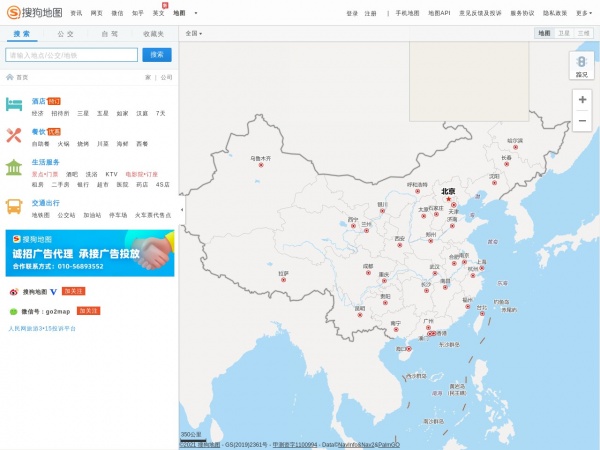Image resolution: width=600 pixels, height=450 pixels.
Task: Click the 南宁 city marker
Action: click(396, 329)
